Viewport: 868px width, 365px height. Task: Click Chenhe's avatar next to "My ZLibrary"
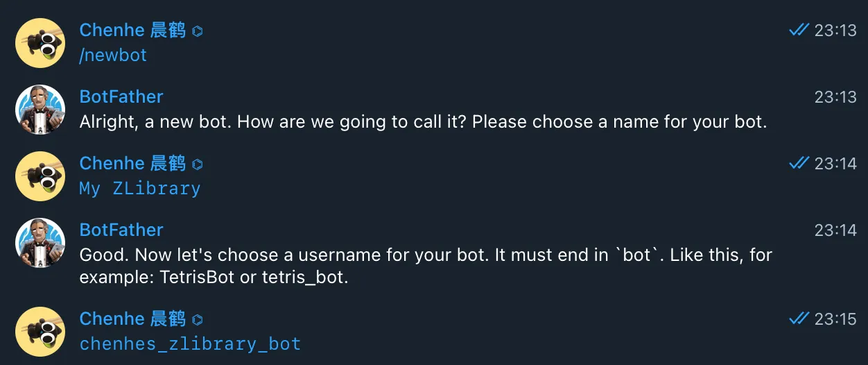click(40, 176)
